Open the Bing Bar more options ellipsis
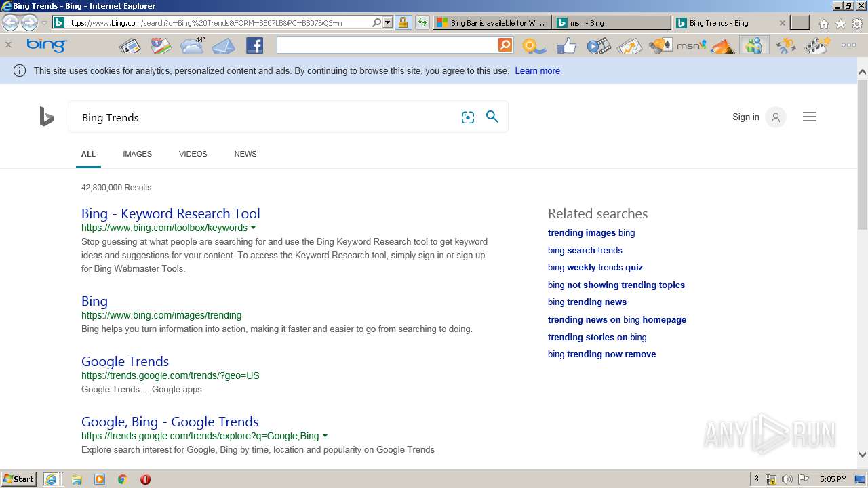868x488 pixels. (x=848, y=45)
